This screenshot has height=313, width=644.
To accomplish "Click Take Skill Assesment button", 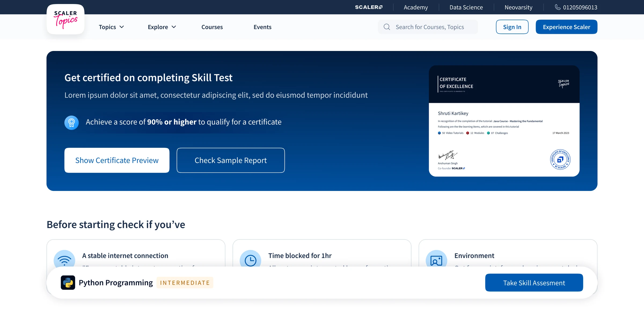I will (x=534, y=282).
